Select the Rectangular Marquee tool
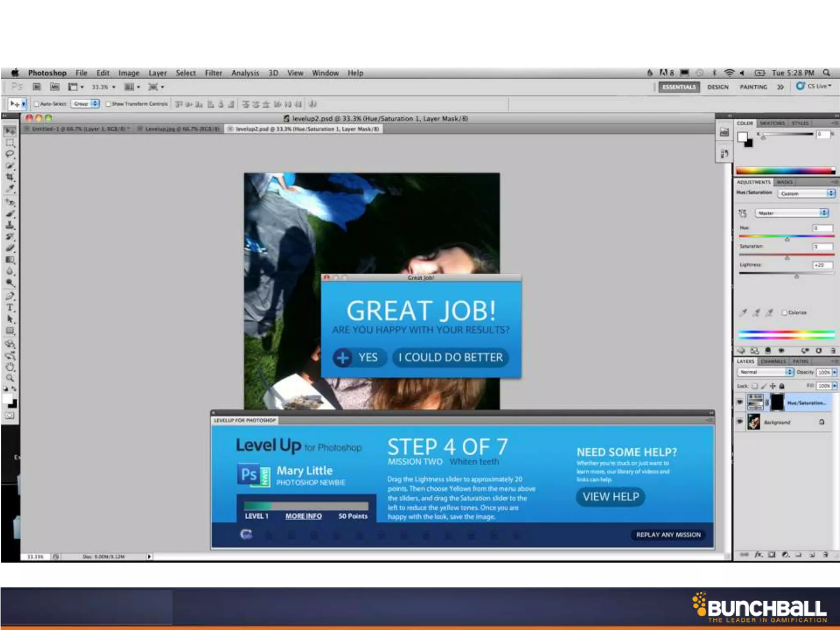 [x=10, y=143]
